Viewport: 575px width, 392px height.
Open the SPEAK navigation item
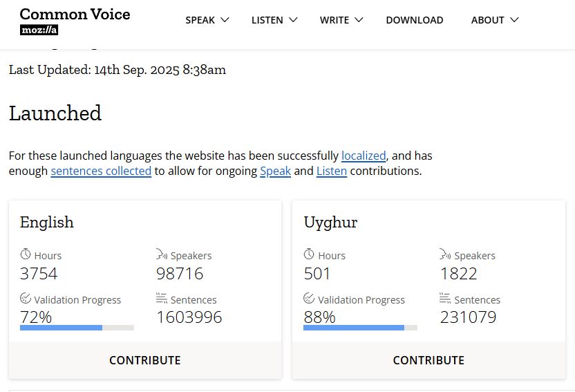point(200,20)
